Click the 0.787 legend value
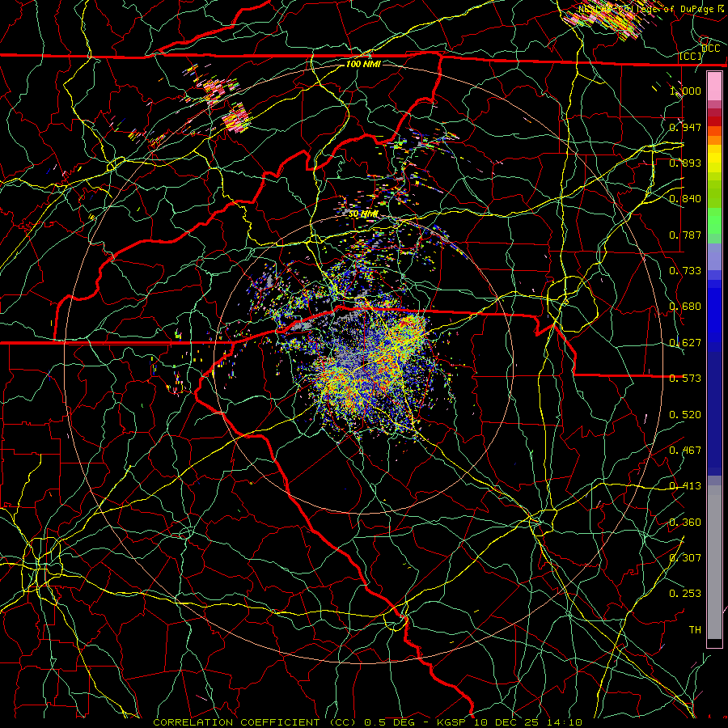 point(685,235)
